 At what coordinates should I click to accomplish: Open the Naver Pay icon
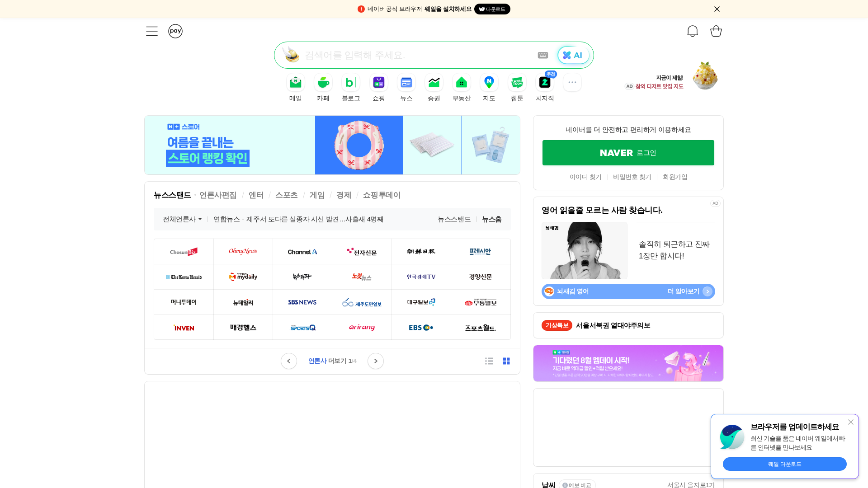coord(175,31)
